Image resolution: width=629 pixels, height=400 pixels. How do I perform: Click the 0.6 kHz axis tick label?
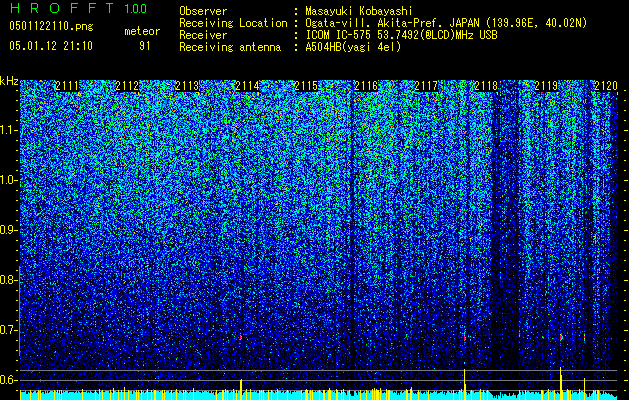tap(9, 380)
